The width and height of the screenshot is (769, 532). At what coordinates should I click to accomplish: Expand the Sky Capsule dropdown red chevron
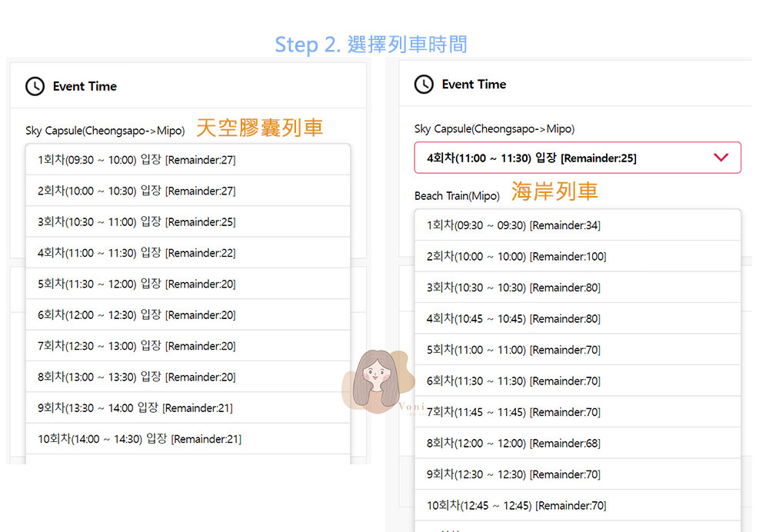721,158
